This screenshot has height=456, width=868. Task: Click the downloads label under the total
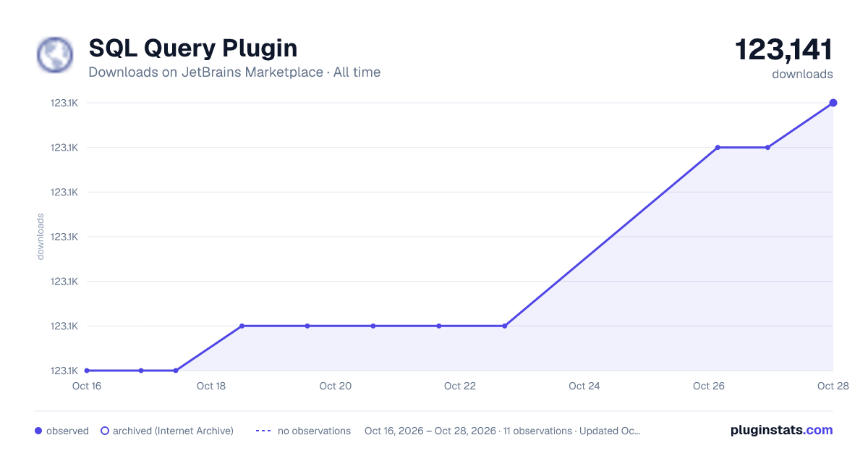802,74
